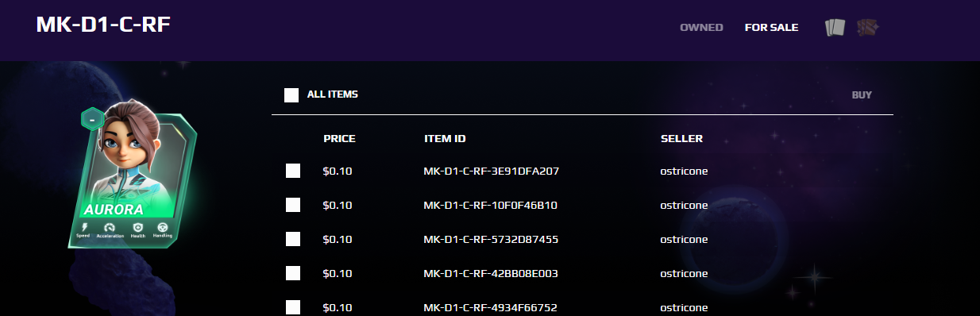Toggle the ALL ITEMS checkbox
The width and height of the screenshot is (980, 316).
[x=291, y=95]
